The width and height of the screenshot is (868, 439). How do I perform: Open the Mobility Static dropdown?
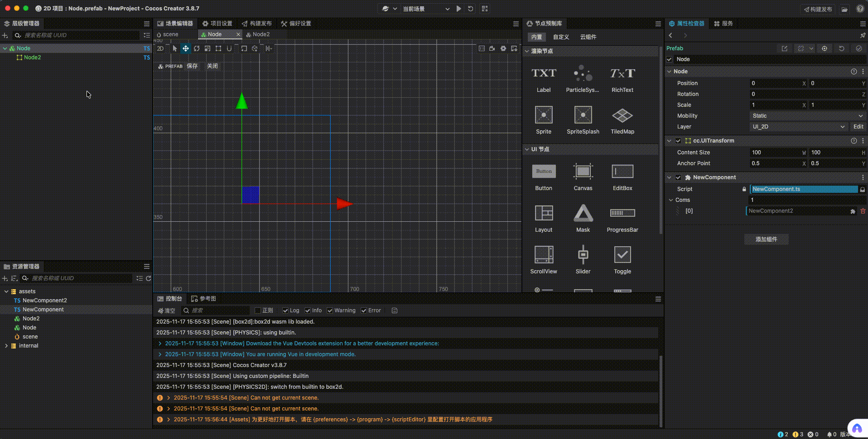coord(807,116)
